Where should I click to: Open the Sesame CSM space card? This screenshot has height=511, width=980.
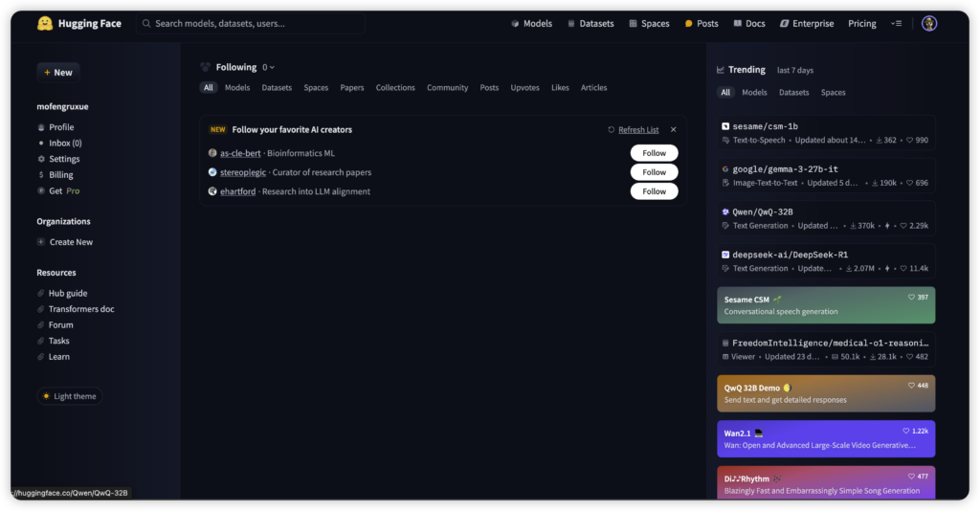826,305
